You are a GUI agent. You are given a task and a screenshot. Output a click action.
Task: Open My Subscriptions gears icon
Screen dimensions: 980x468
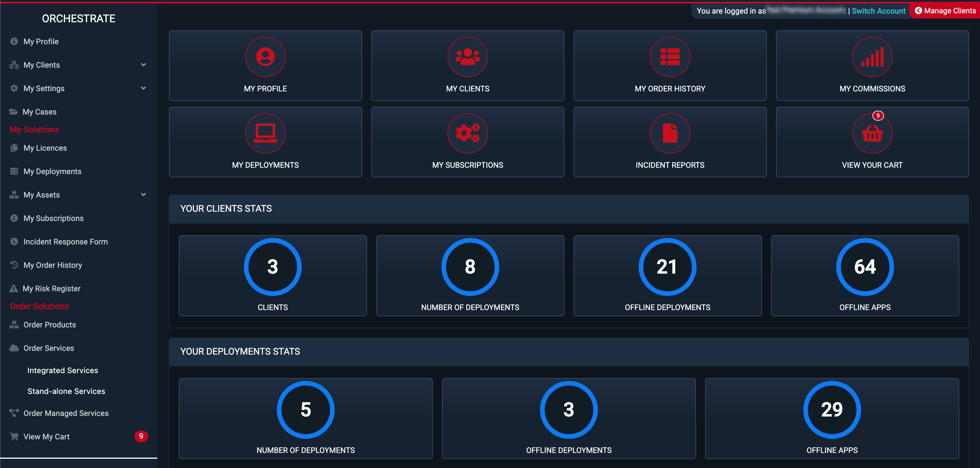(467, 133)
